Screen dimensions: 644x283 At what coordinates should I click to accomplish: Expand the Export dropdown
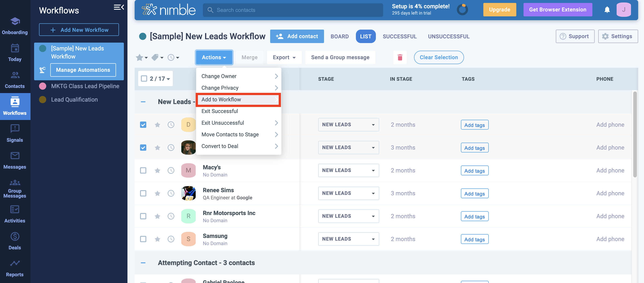[x=284, y=57]
